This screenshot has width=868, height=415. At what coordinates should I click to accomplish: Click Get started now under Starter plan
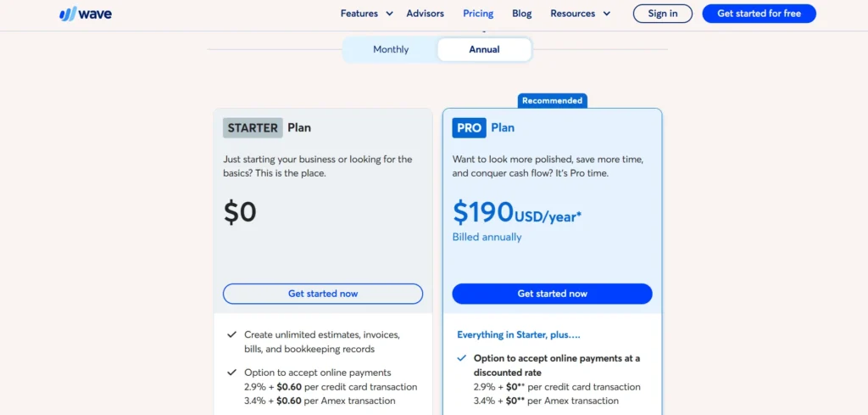click(x=323, y=294)
